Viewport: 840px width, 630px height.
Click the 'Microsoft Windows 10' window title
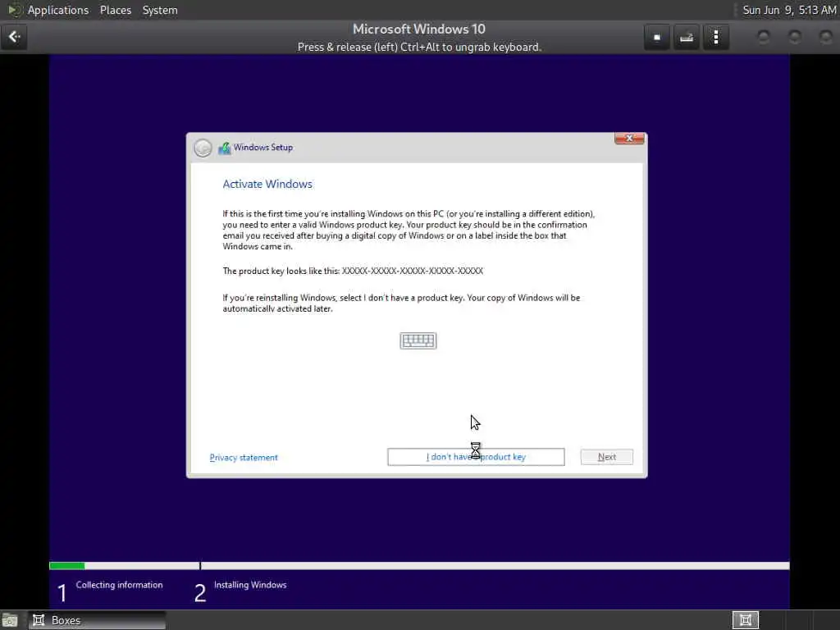coord(419,29)
